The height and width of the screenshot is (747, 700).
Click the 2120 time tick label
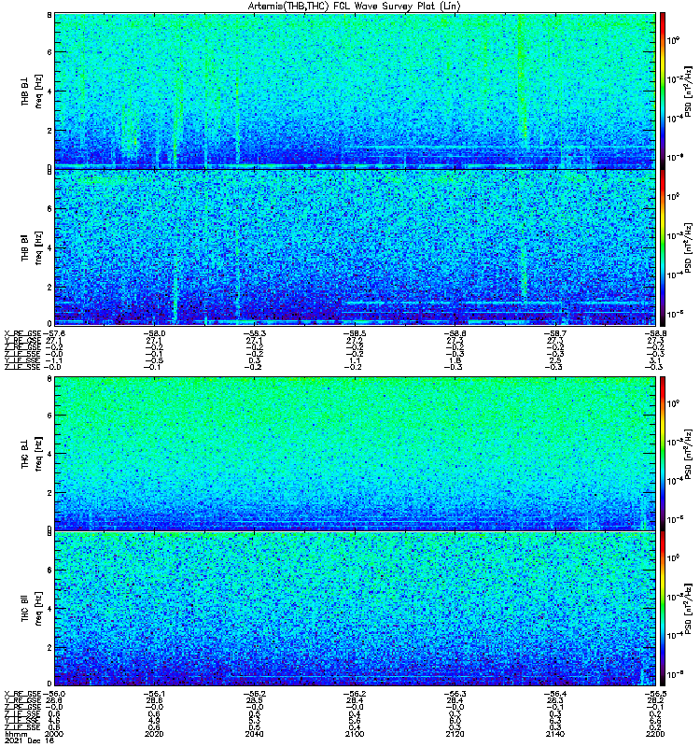pos(455,734)
